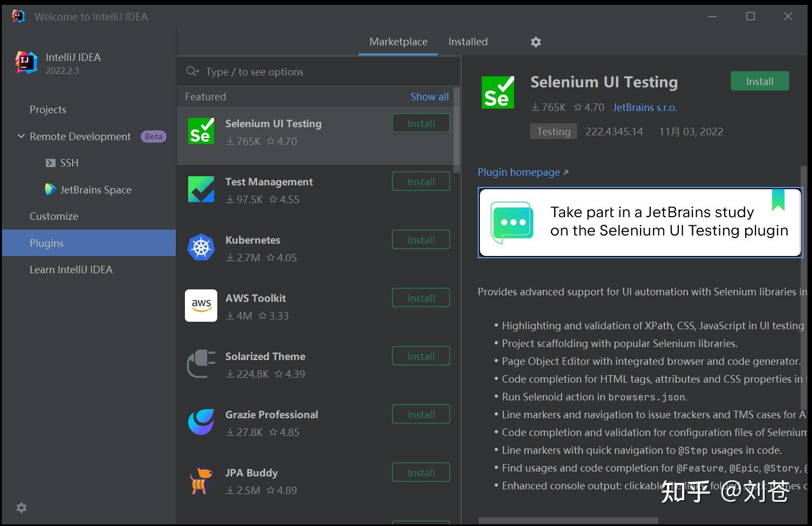812x526 pixels.
Task: Select the Marketplace tab
Action: (398, 41)
